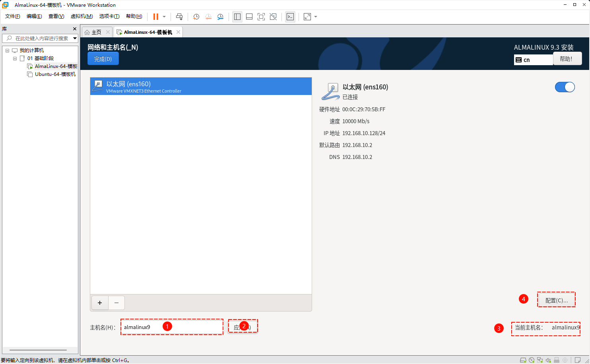The width and height of the screenshot is (590, 364).
Task: Collapse the 我的计算机 tree node
Action: pos(7,50)
